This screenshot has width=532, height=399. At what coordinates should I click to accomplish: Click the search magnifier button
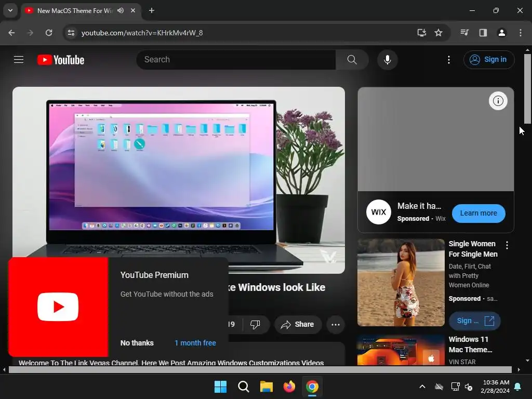click(x=352, y=60)
